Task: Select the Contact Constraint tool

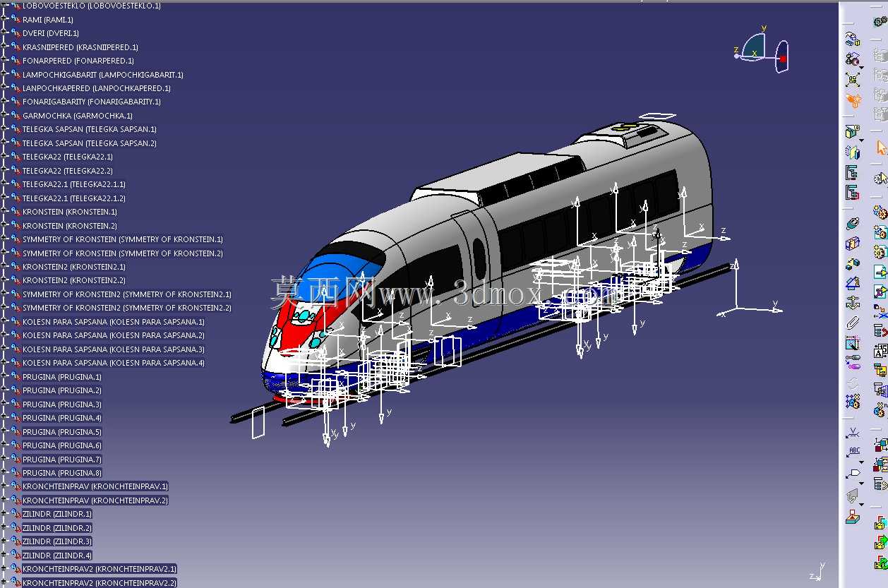Action: 853,244
